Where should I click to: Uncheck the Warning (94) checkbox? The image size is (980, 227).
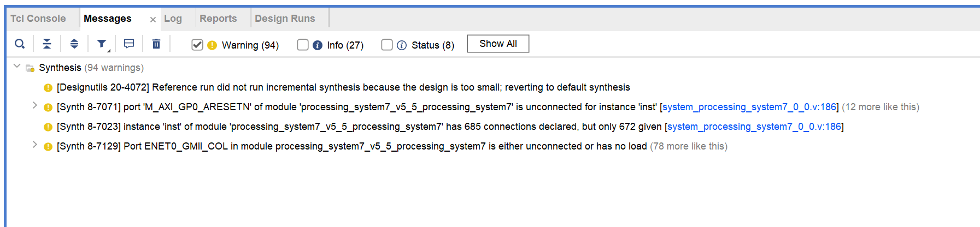coord(197,45)
